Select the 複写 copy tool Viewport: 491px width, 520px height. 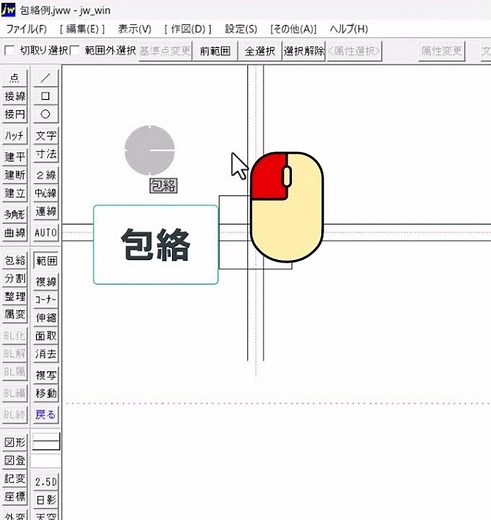coord(46,375)
